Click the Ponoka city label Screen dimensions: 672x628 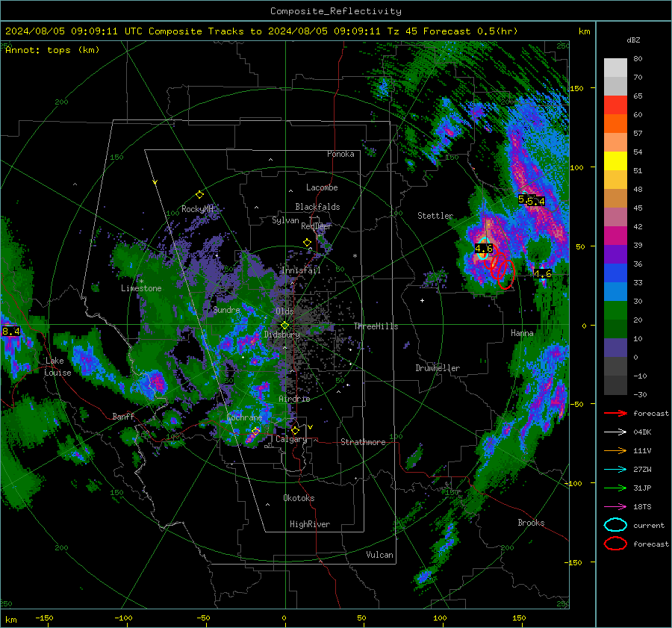(x=340, y=154)
